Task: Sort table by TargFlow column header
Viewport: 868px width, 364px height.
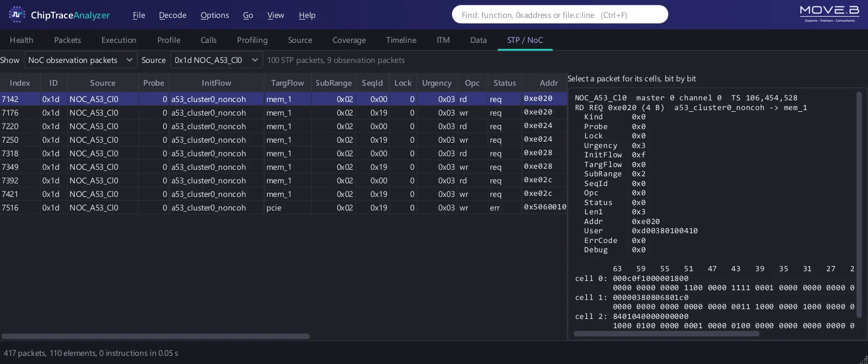Action: pyautogui.click(x=288, y=83)
